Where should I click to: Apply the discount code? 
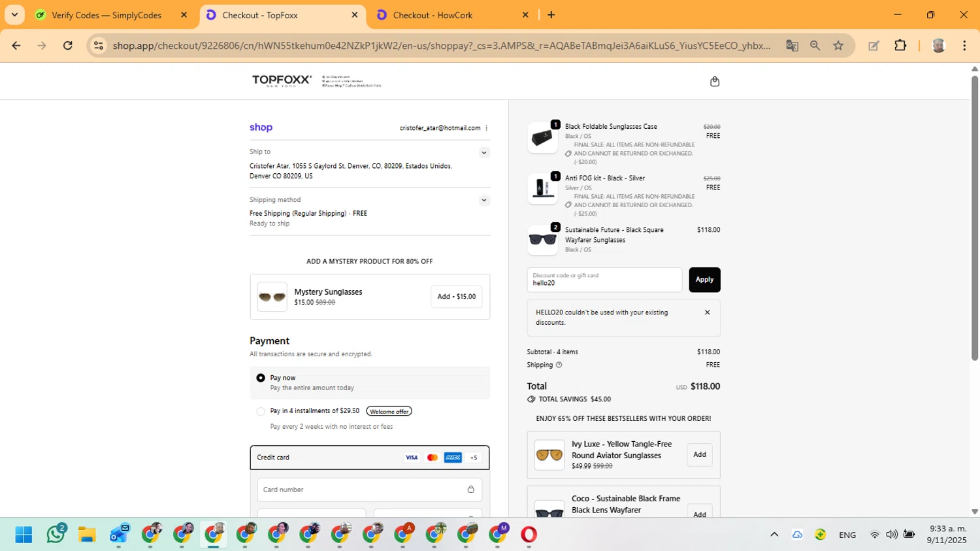pos(704,280)
